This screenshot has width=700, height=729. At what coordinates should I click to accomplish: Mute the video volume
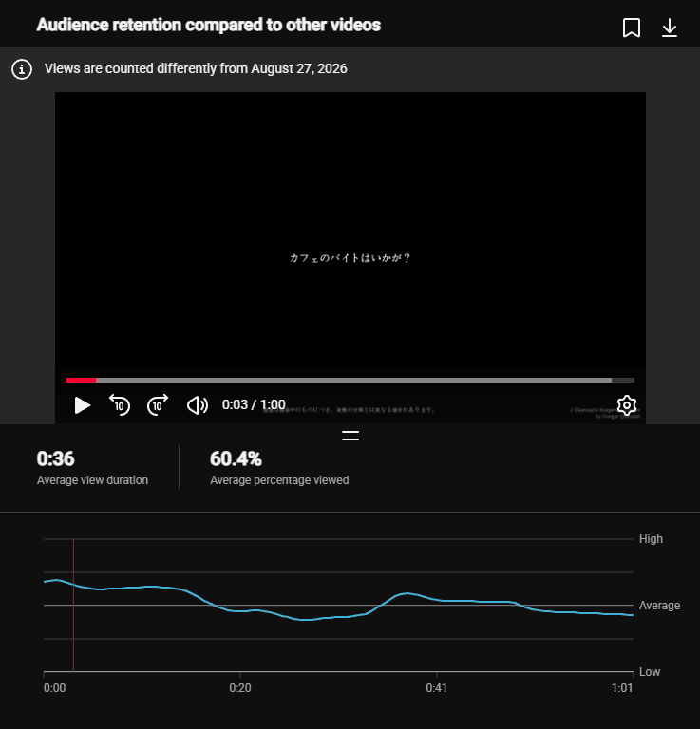198,405
